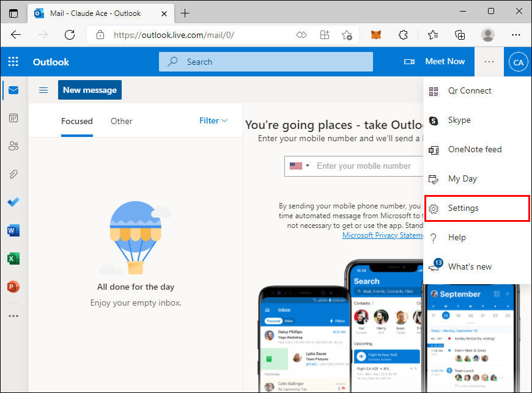Open the CA account profile avatar

point(518,62)
